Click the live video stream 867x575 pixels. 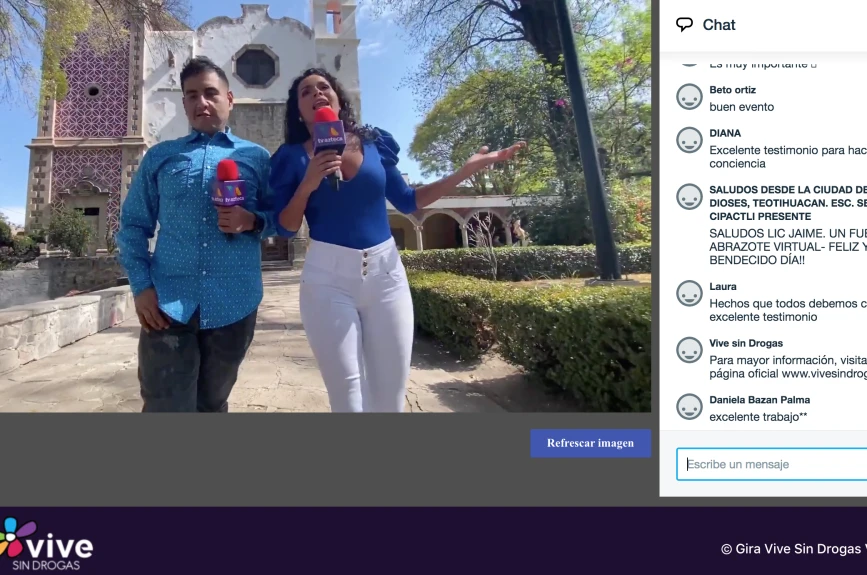click(x=325, y=206)
